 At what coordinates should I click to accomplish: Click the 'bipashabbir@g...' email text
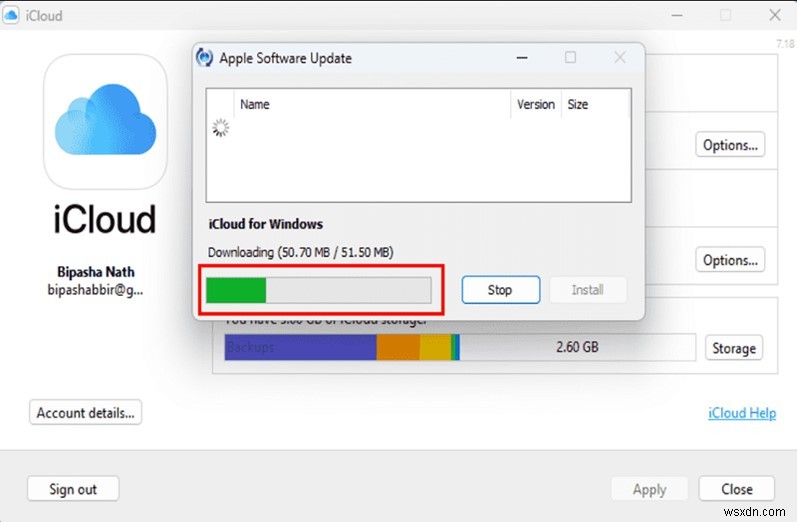(95, 290)
